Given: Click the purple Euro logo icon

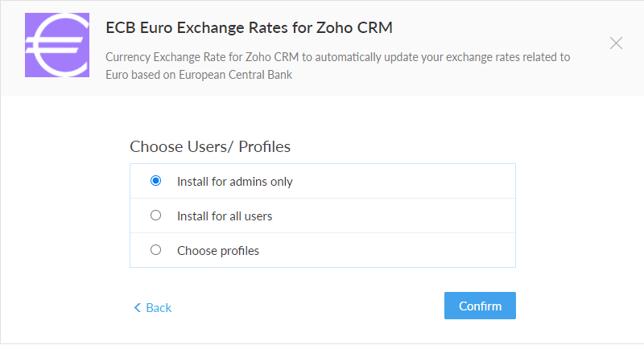Looking at the screenshot, I should point(57,45).
